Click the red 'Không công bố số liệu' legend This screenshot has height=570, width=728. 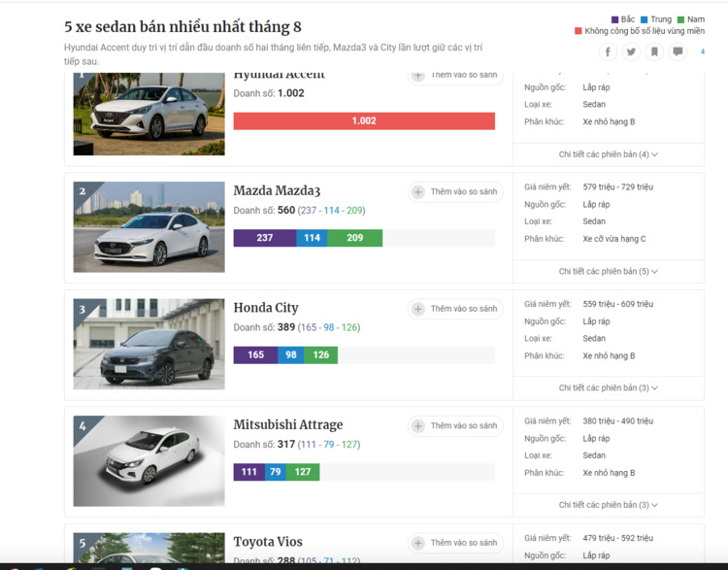[x=640, y=31]
